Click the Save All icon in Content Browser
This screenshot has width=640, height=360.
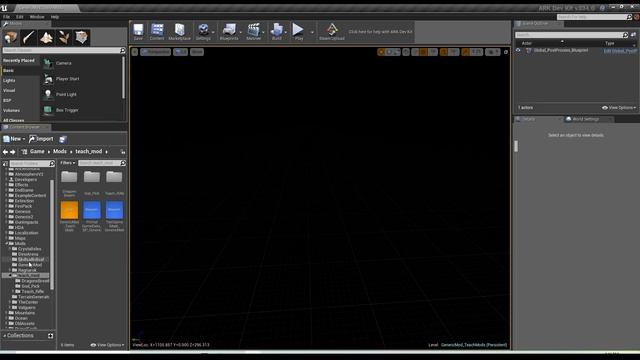click(62, 139)
